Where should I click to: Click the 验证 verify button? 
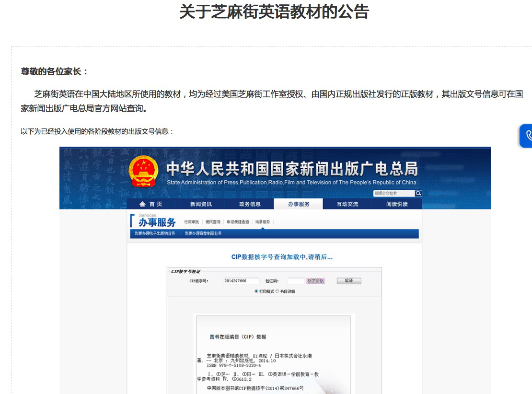coord(349,281)
